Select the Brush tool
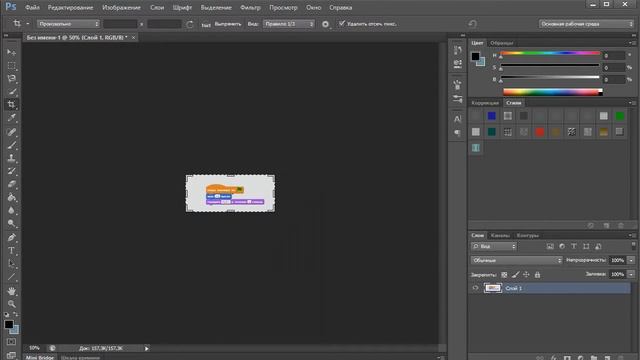 (11, 144)
